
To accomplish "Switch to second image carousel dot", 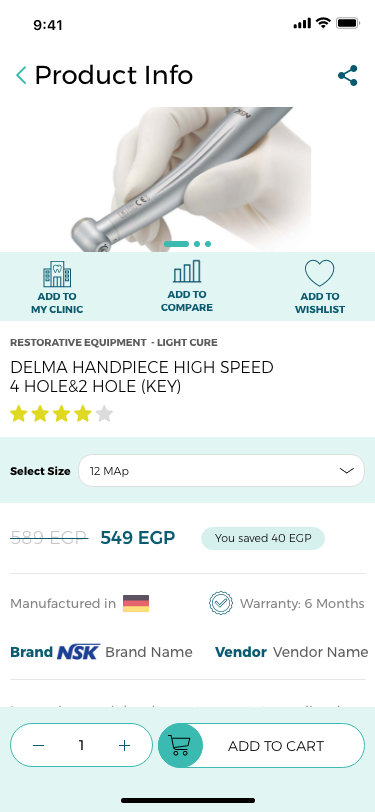I will click(x=197, y=244).
